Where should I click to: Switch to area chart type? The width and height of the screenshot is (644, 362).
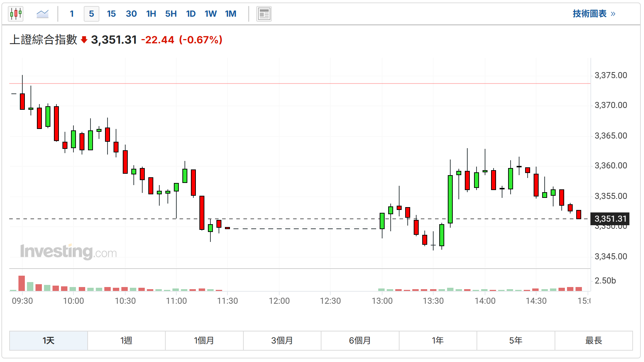[x=43, y=14]
